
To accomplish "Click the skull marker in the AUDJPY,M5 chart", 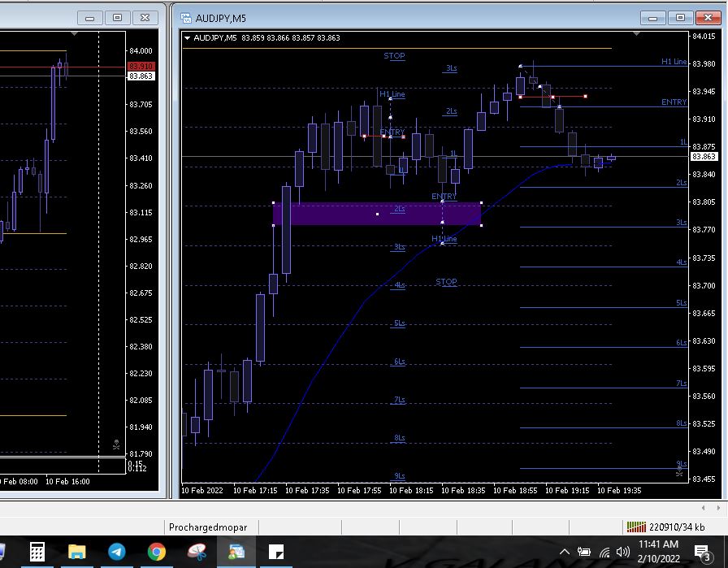I will (x=679, y=472).
